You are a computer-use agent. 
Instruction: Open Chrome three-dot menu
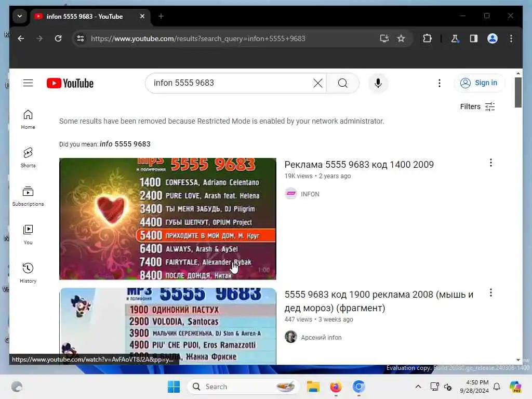[x=511, y=38]
